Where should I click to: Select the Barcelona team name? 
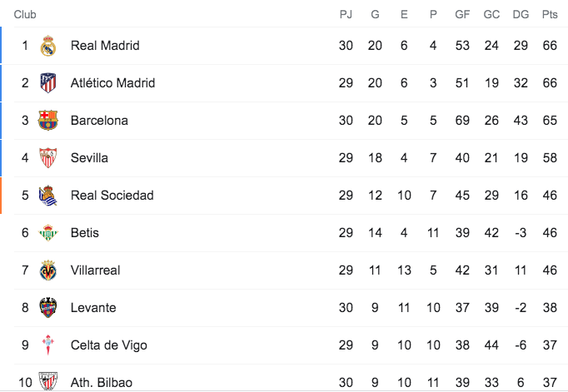click(x=99, y=121)
